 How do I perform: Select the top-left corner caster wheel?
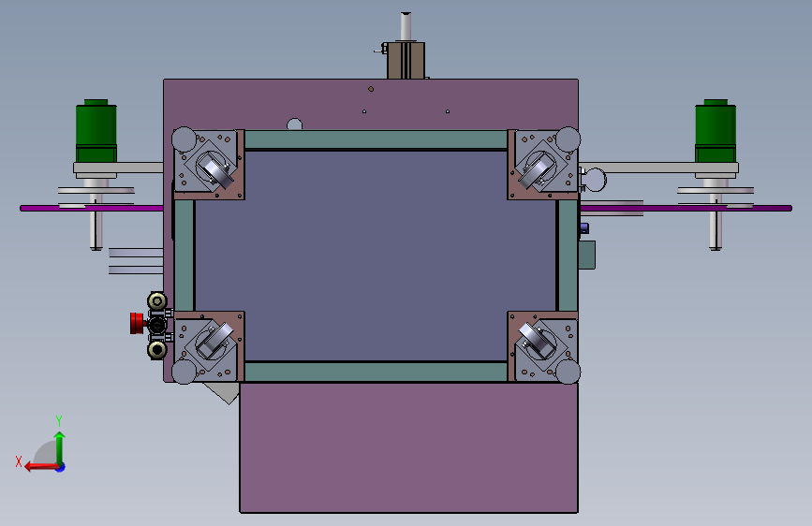click(217, 170)
